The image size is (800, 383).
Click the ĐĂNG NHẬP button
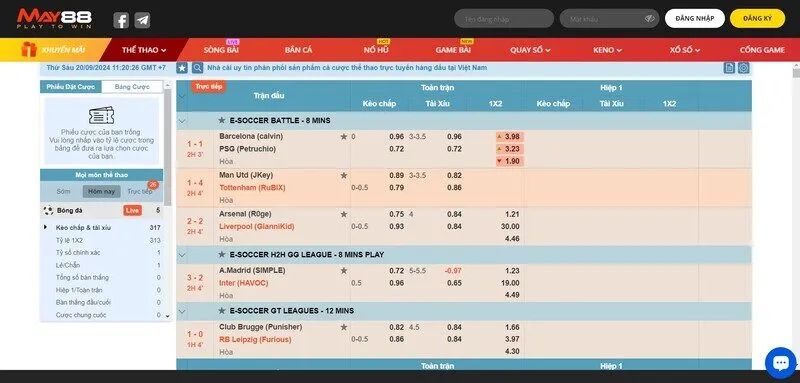(x=694, y=18)
